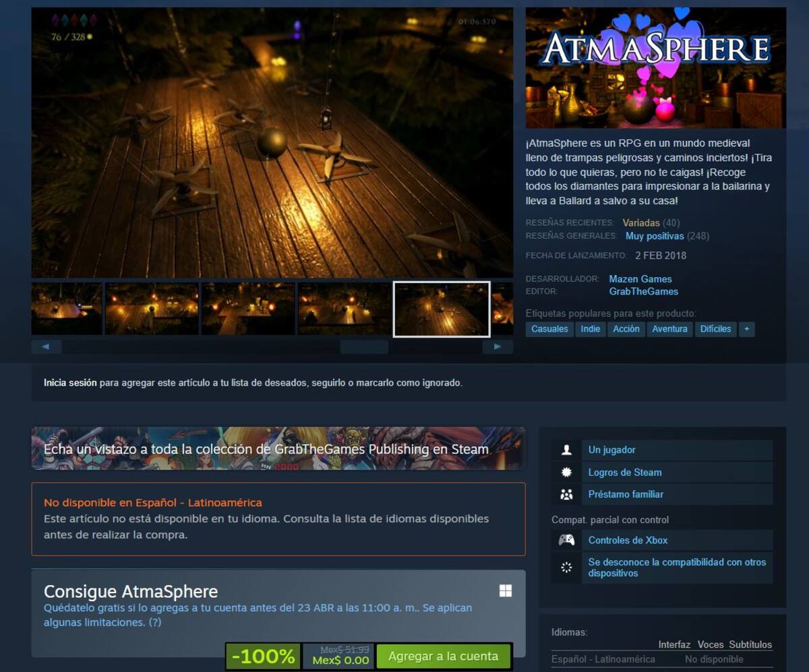
Task: Click Inicia sesión link
Action: point(70,383)
